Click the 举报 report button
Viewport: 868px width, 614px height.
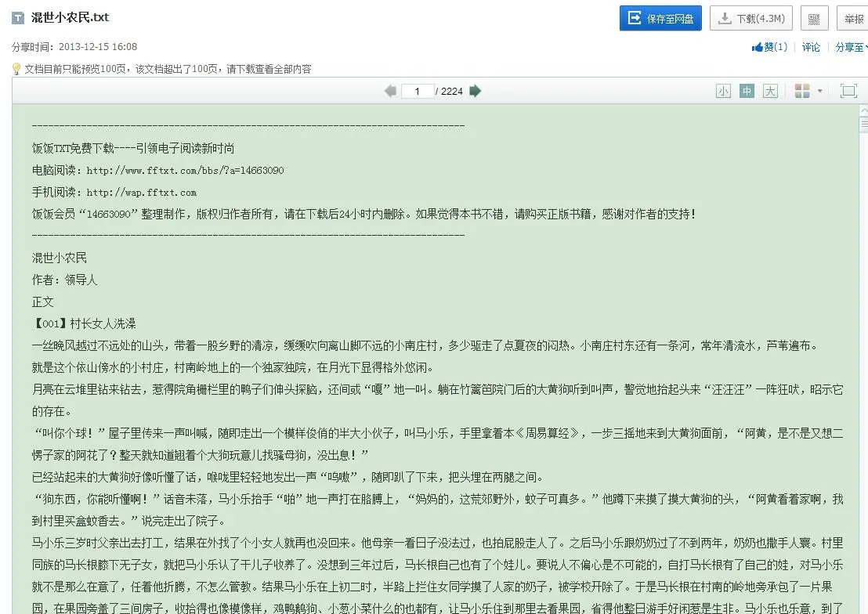(853, 17)
